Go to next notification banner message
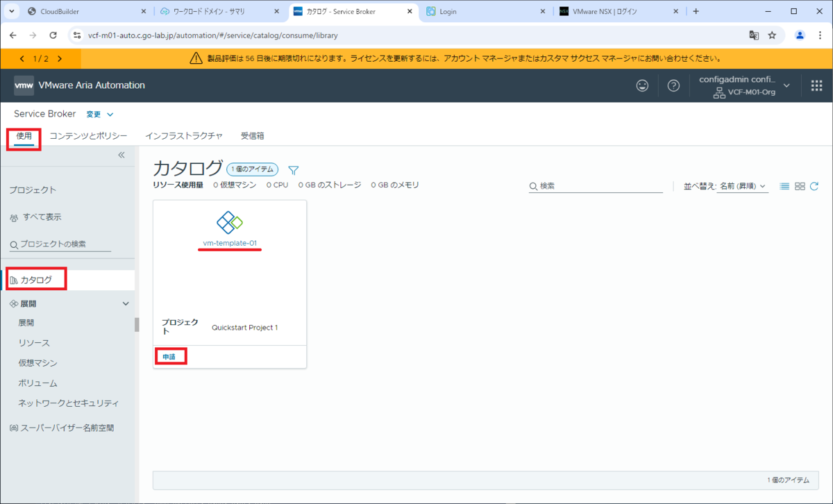This screenshot has width=833, height=504. tap(60, 59)
